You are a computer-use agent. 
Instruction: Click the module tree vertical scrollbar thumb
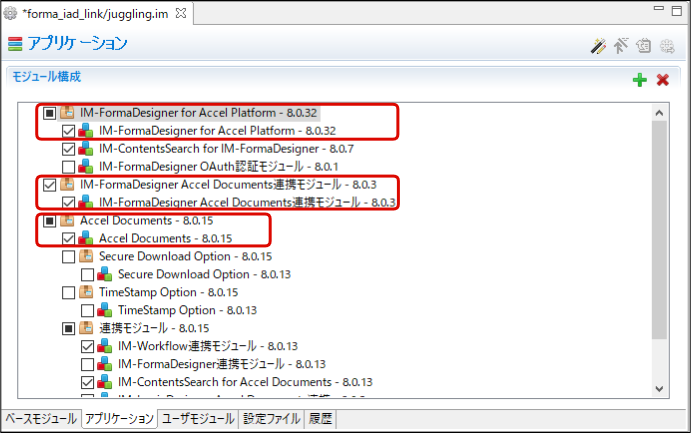pos(659,229)
